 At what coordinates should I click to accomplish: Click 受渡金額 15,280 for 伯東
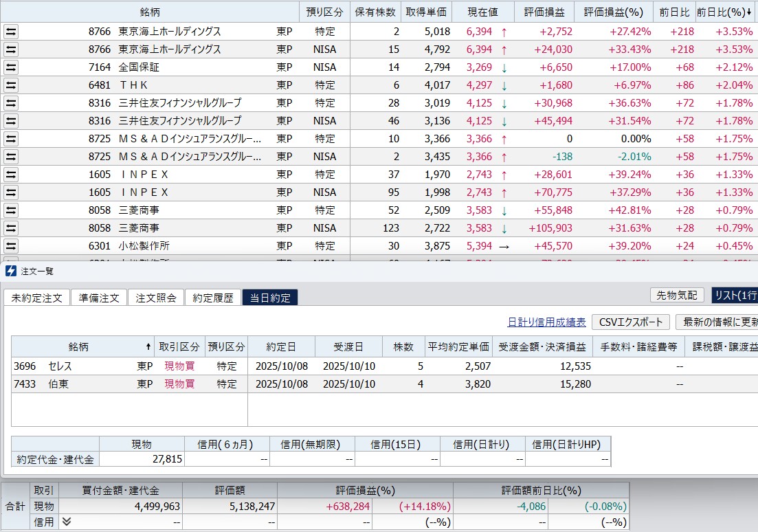tap(575, 384)
